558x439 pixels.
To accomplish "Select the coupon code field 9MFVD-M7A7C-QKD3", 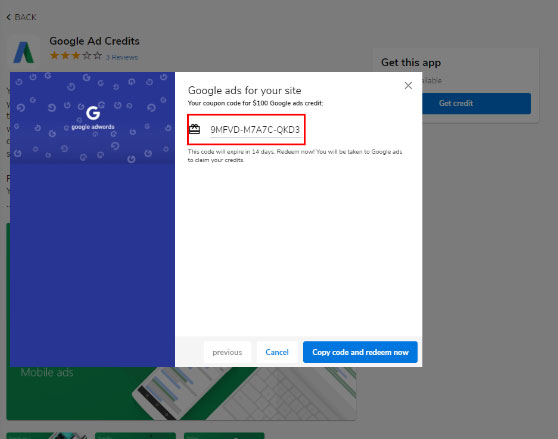I will [x=256, y=130].
